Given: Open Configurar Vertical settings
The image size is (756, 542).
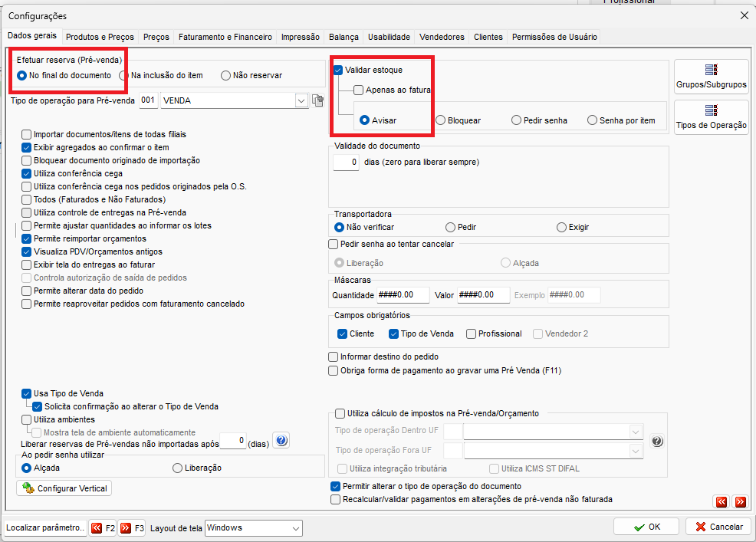Looking at the screenshot, I should coord(64,488).
